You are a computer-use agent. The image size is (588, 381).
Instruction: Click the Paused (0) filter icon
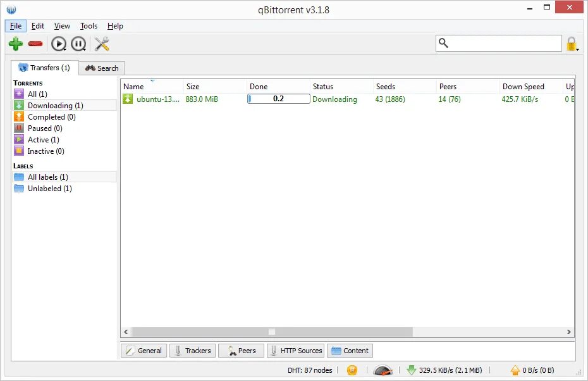19,128
